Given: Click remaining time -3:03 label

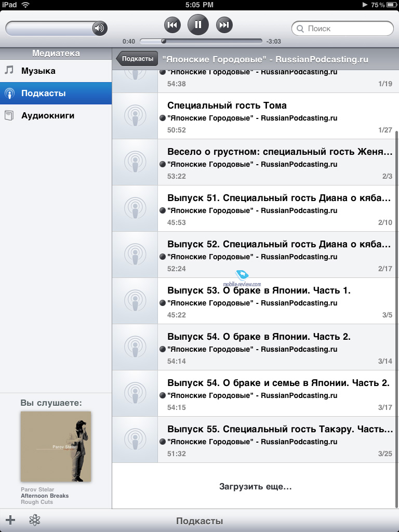Looking at the screenshot, I should point(273,42).
